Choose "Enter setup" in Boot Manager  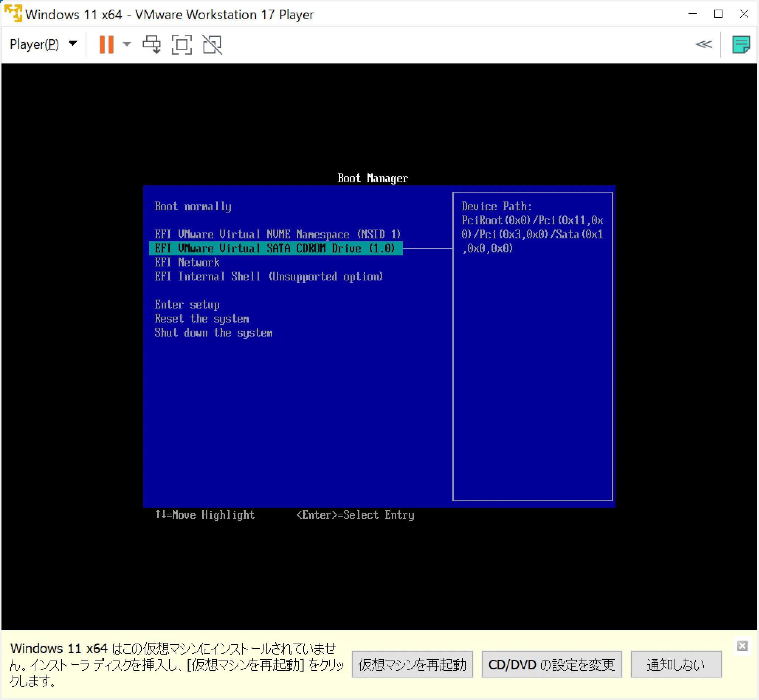pyautogui.click(x=187, y=304)
